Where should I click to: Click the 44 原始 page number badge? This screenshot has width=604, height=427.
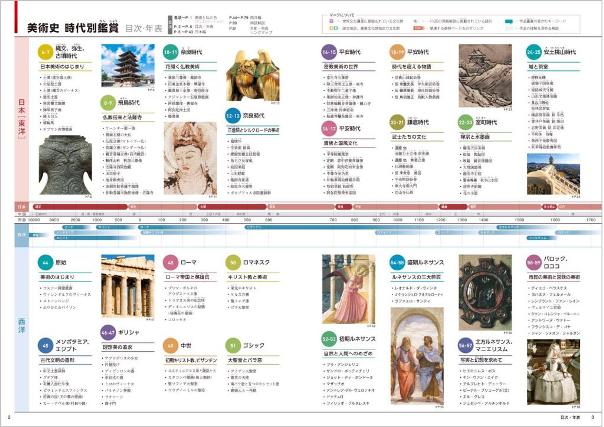point(47,260)
